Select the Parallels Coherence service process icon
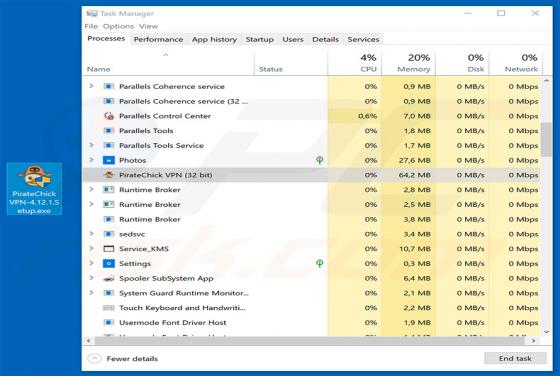The width and height of the screenshot is (560, 376). pos(109,86)
